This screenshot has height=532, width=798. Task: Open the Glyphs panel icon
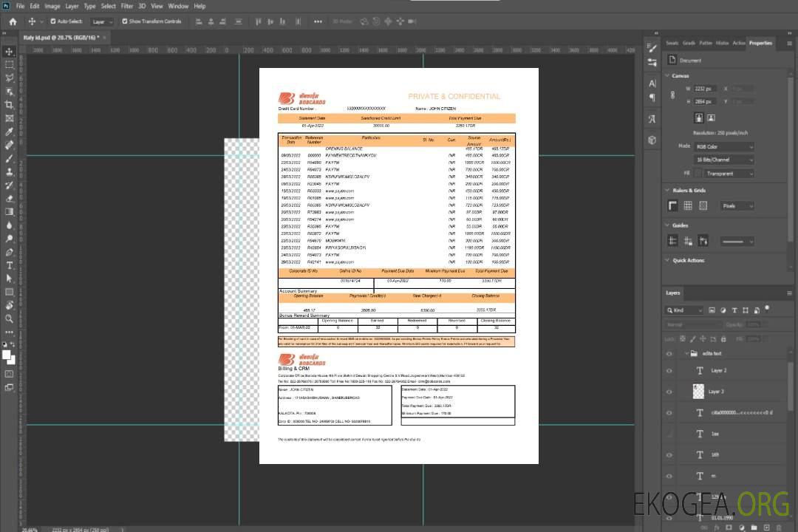coord(652,119)
